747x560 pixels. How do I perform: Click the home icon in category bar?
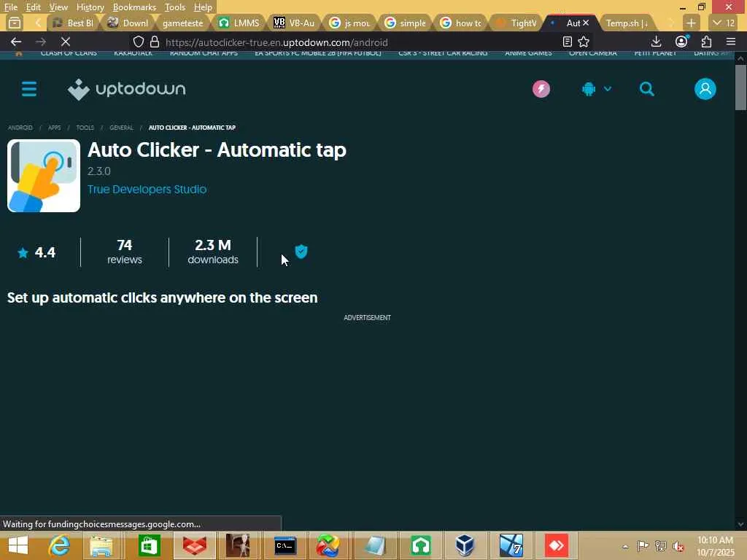point(18,53)
